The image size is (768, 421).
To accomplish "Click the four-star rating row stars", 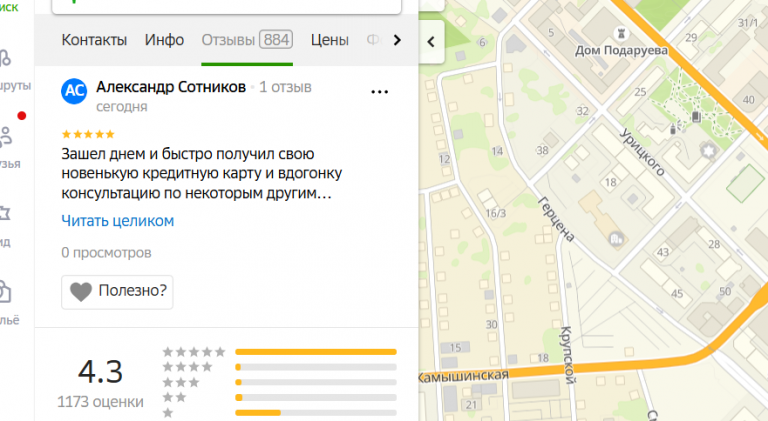I will 188,367.
